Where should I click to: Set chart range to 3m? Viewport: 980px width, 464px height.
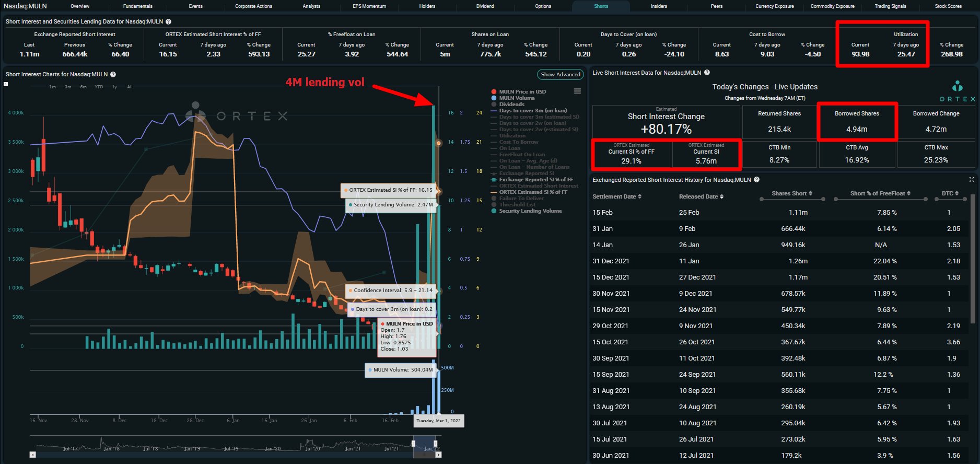click(68, 87)
